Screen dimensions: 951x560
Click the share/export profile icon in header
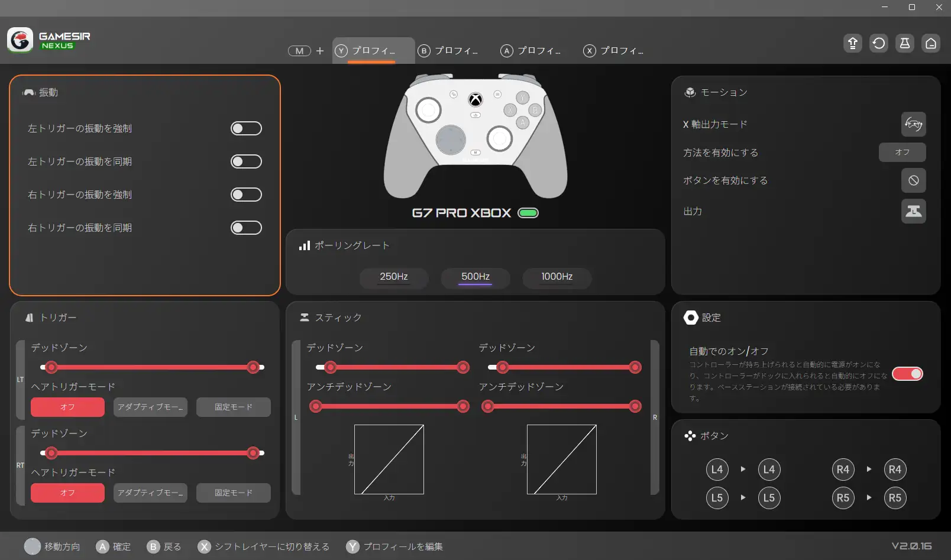click(853, 43)
